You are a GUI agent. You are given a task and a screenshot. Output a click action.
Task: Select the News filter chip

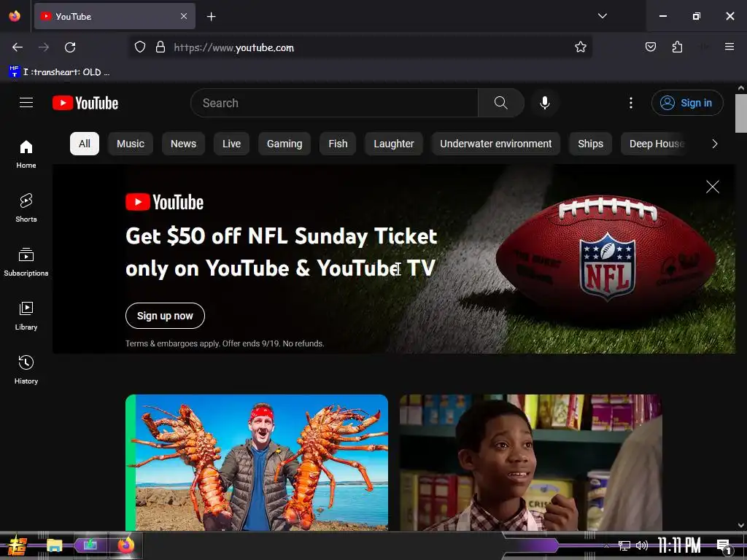(183, 144)
